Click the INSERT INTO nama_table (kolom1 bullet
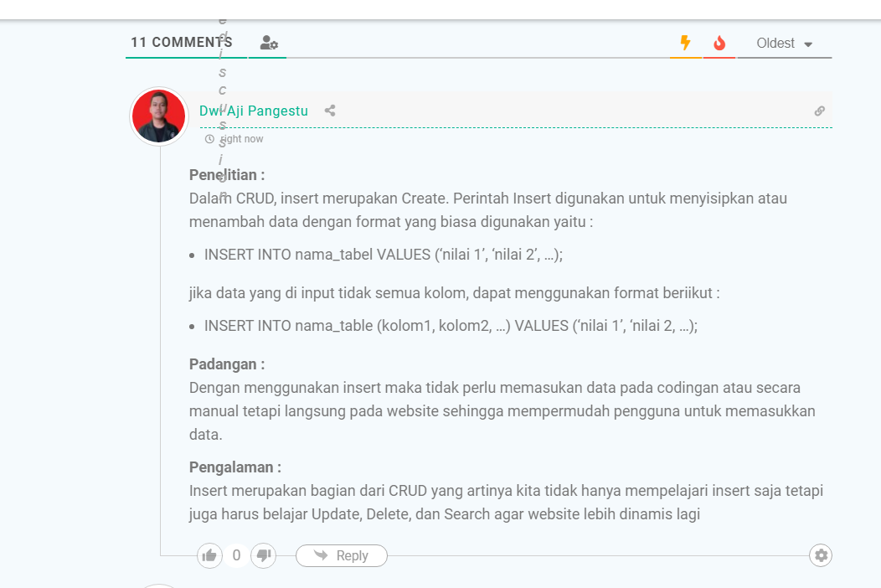The height and width of the screenshot is (588, 881). [451, 326]
